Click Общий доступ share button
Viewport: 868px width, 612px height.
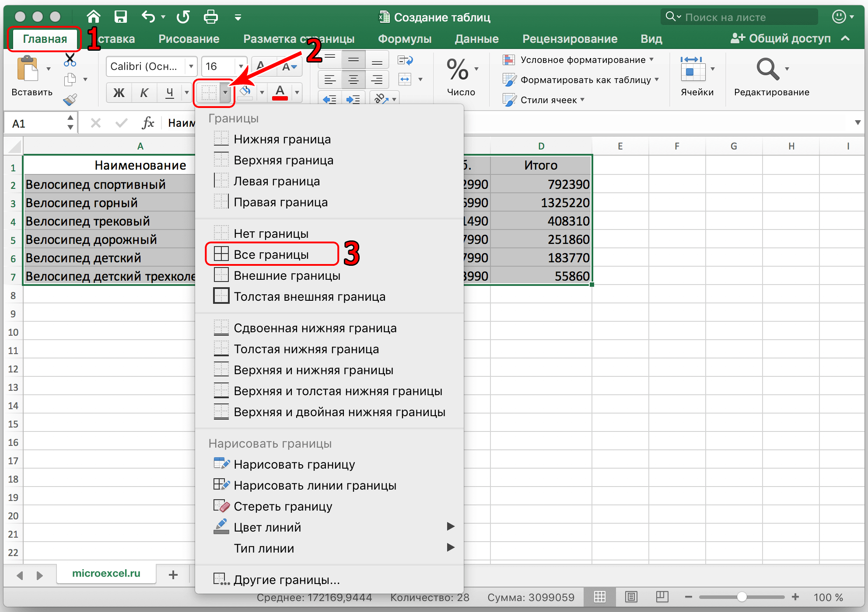781,38
